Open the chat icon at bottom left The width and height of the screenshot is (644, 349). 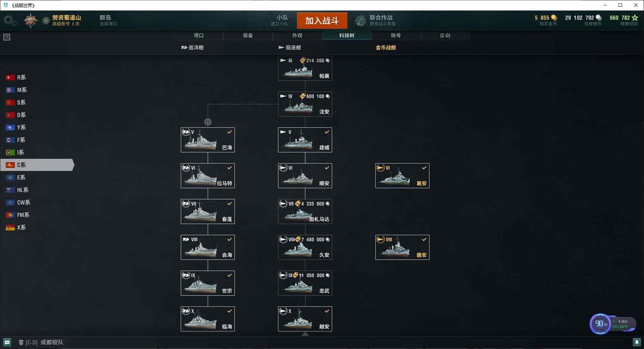[7, 342]
